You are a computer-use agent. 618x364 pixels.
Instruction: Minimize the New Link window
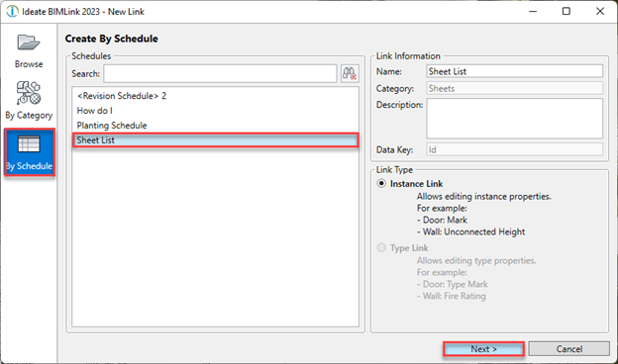pyautogui.click(x=533, y=12)
